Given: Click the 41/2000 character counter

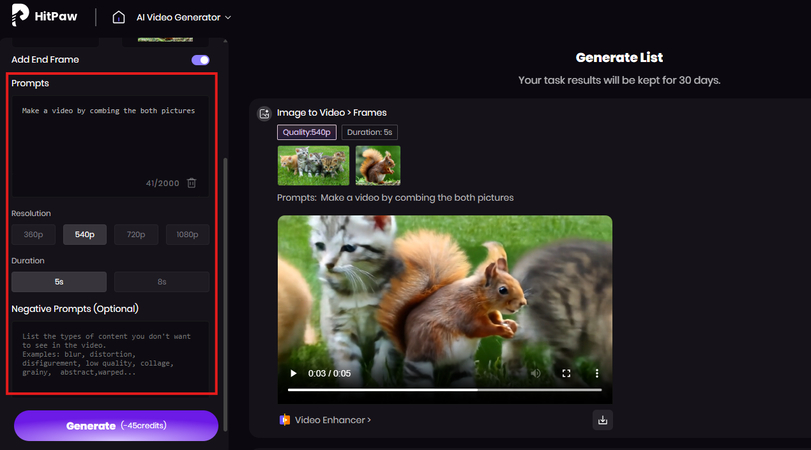Looking at the screenshot, I should pos(162,183).
